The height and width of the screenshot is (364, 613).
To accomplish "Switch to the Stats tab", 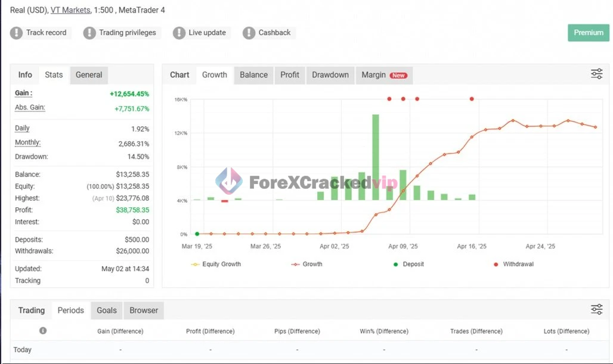I will click(54, 75).
